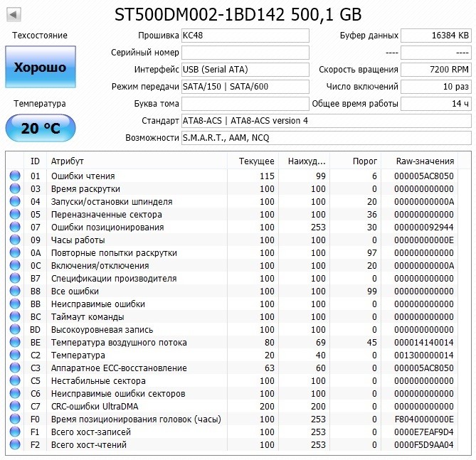Select the attribute text Переназначенные сектора
The image size is (476, 460).
click(x=107, y=215)
